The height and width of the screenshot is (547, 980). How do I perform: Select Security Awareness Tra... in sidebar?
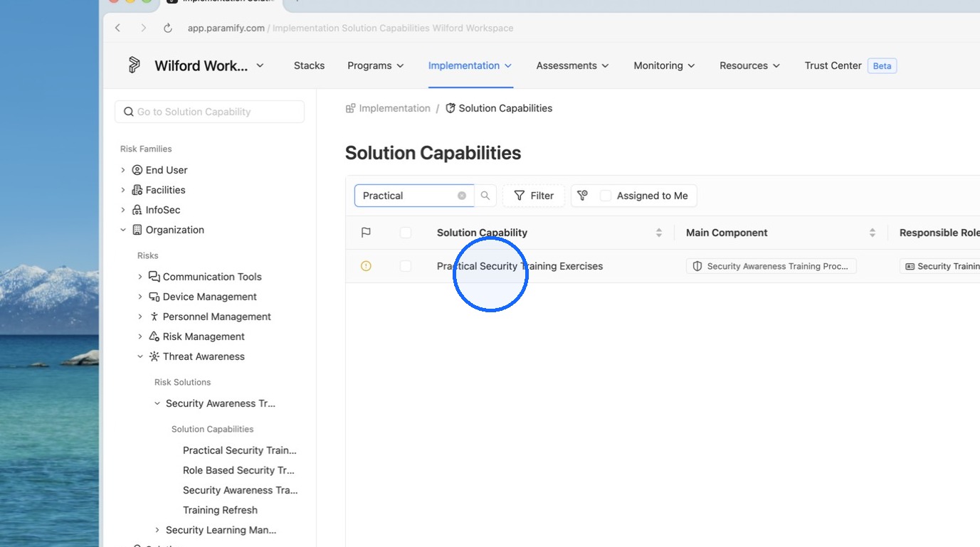click(241, 490)
